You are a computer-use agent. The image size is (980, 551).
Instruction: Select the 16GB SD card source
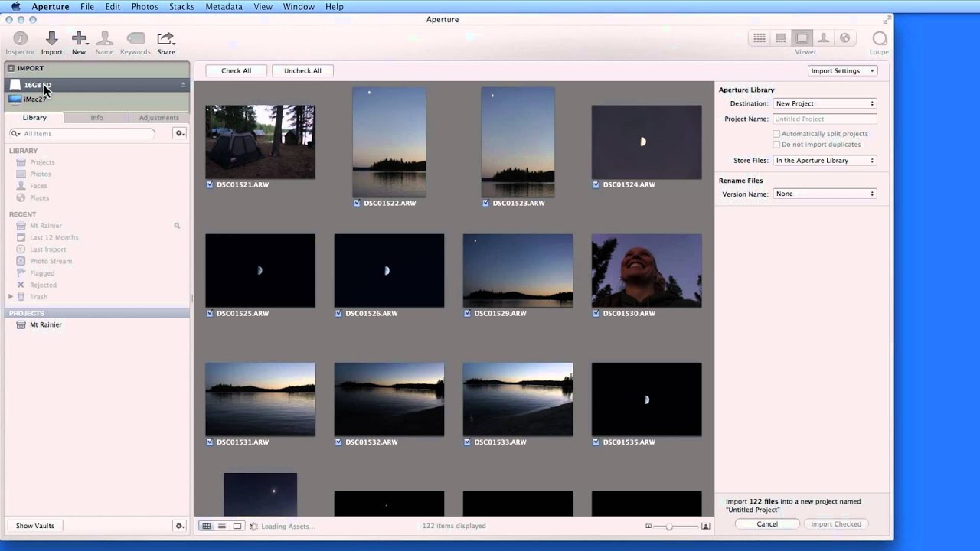coord(96,85)
